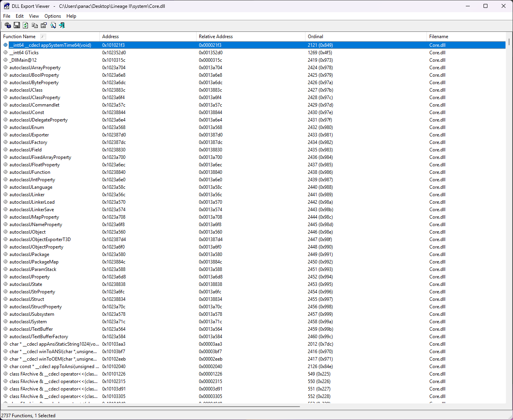Select the autoclassUObject function row
513x420 pixels.
pyautogui.click(x=28, y=232)
